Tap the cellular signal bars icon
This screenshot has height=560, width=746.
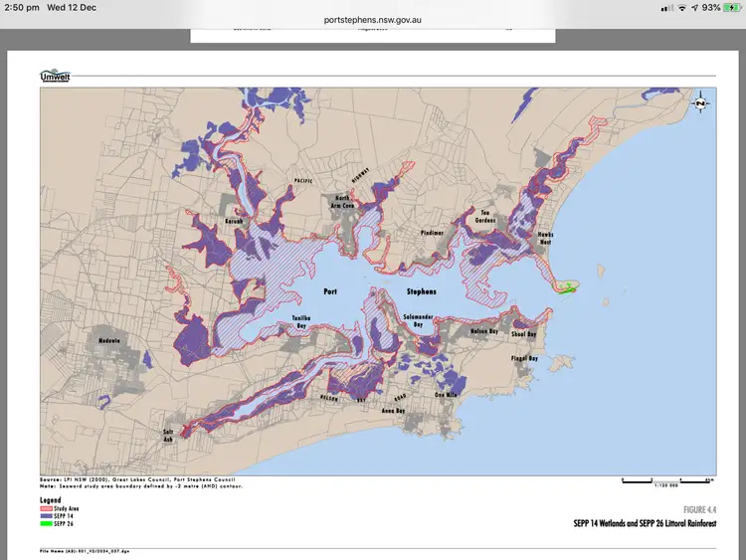coord(666,8)
